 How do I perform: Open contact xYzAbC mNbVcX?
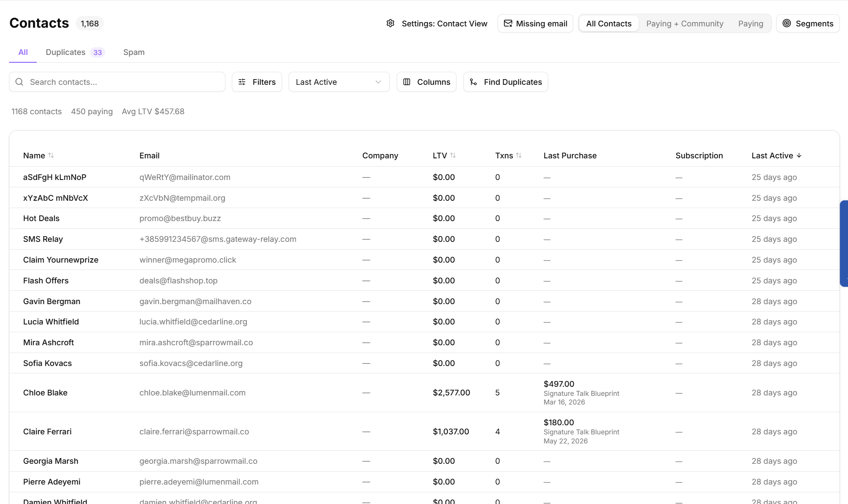55,198
